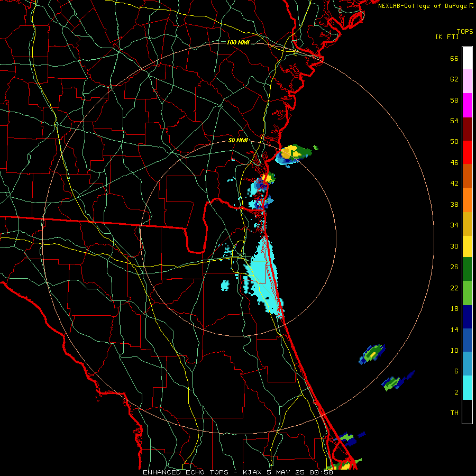Select the magenta 58 kft legend swatch
Screen dimensions: 476x476
click(x=467, y=105)
